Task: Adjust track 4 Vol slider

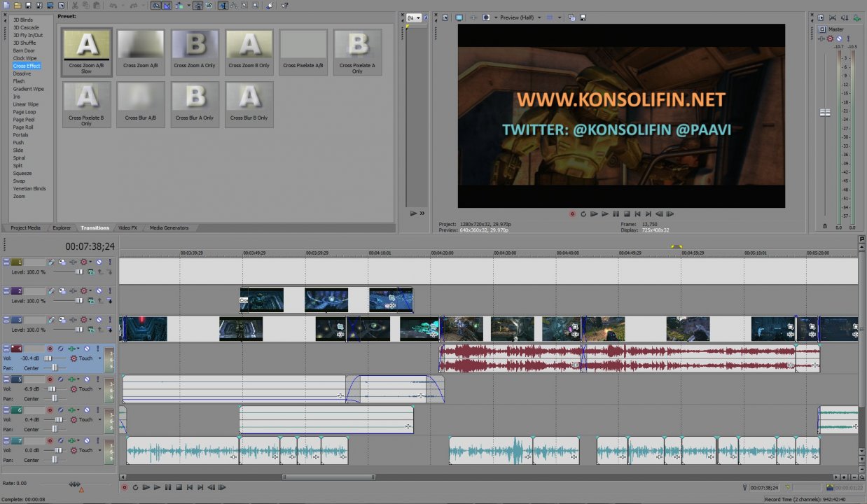Action: 48,358
